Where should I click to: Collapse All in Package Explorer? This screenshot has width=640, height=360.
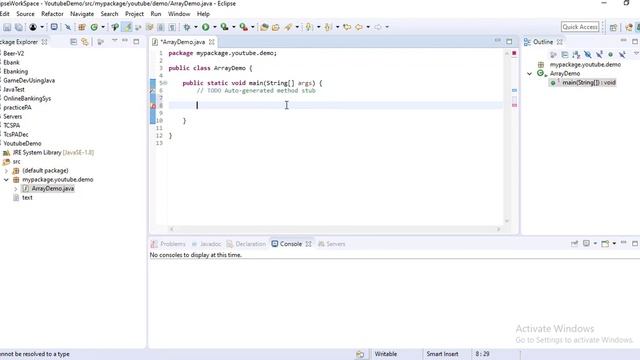coord(73,42)
